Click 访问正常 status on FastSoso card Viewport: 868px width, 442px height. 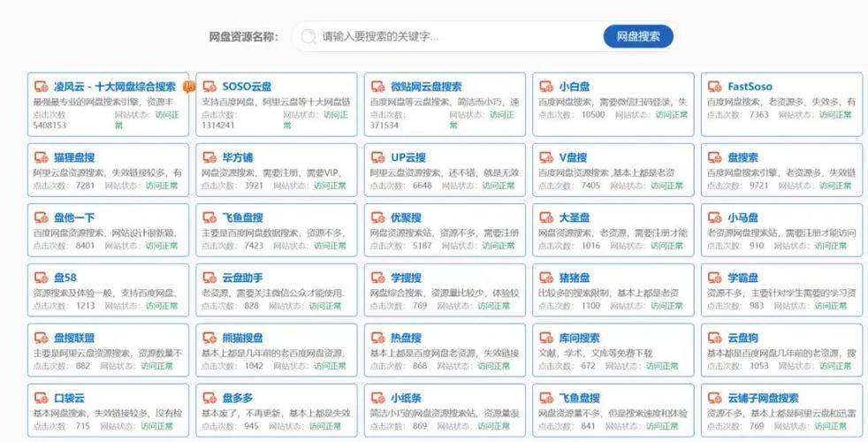835,115
